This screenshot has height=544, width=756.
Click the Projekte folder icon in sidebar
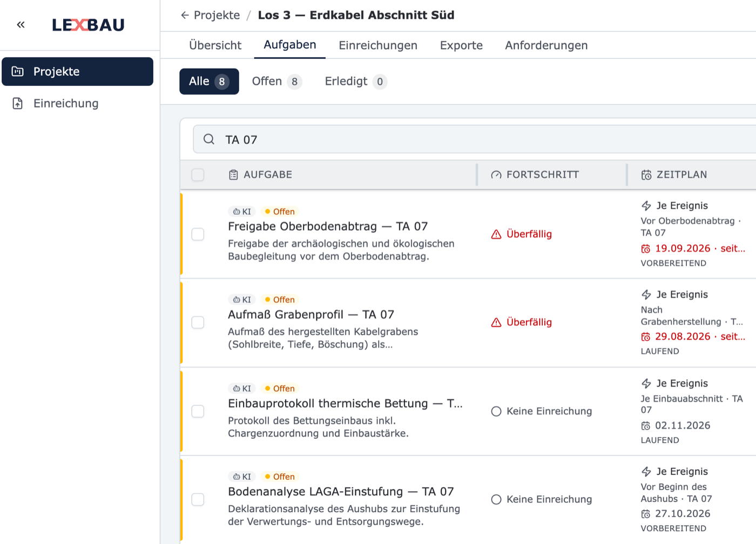pos(18,71)
